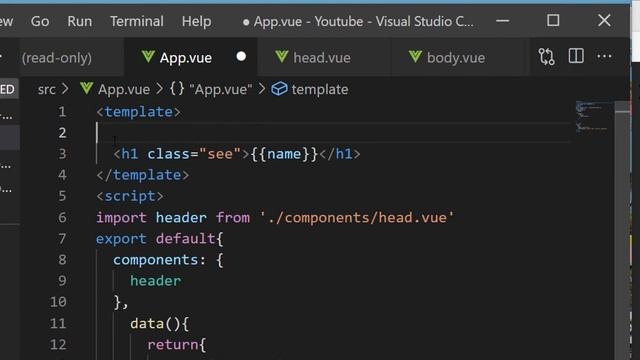This screenshot has width=640, height=360.
Task: Click the 'components: {' property
Action: tap(168, 260)
